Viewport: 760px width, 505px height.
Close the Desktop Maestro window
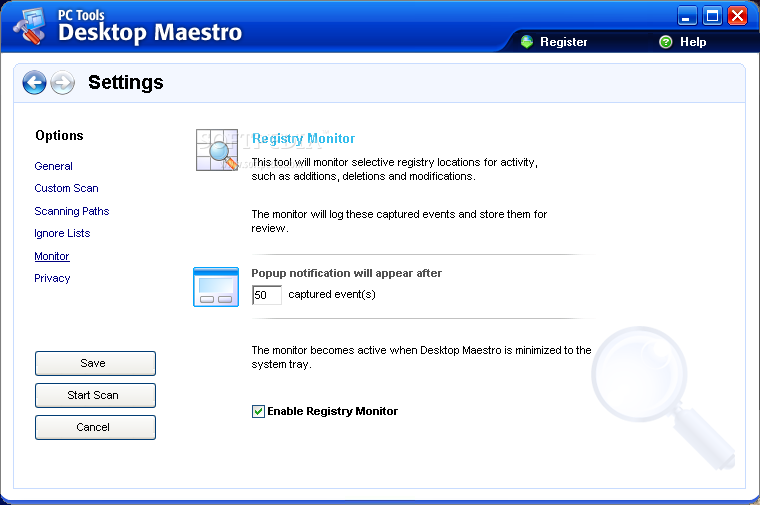click(738, 16)
